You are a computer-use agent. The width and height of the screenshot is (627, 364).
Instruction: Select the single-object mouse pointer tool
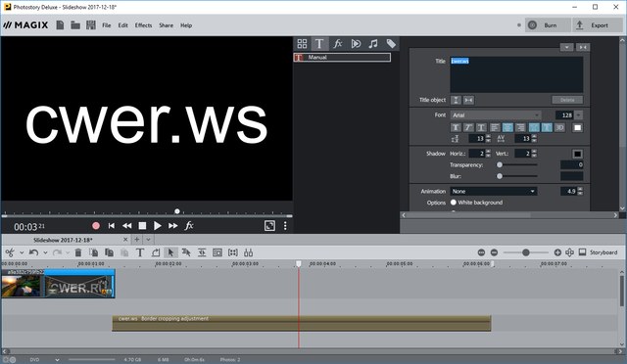tap(170, 252)
